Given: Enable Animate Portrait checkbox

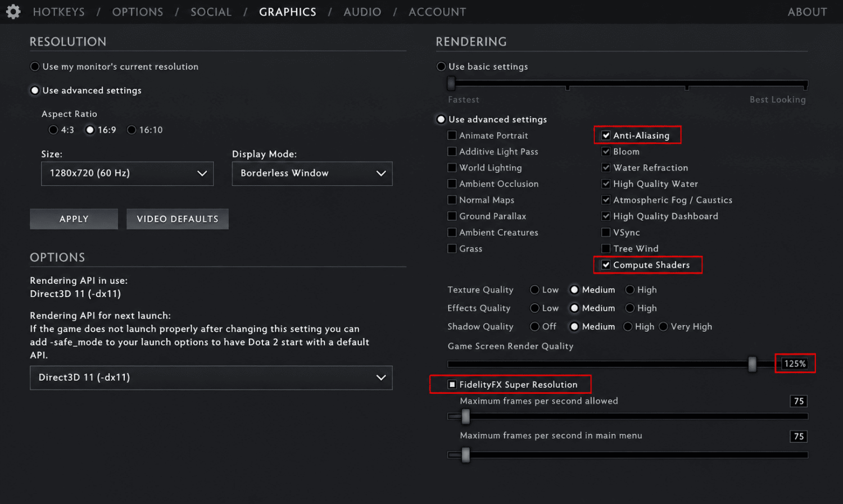Looking at the screenshot, I should click(x=452, y=135).
